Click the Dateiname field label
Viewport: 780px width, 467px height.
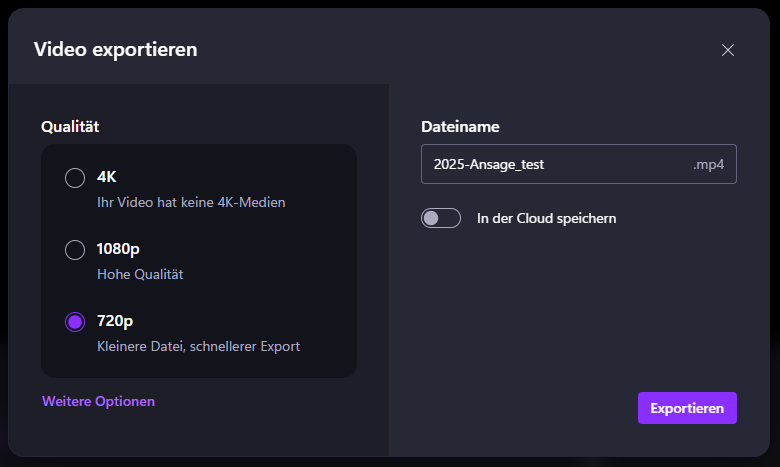point(460,126)
